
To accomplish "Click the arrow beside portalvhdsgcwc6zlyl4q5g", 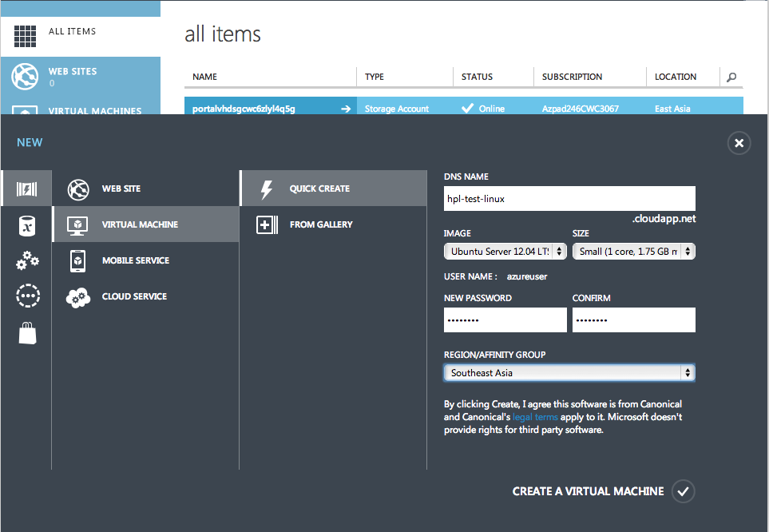I will coord(346,109).
